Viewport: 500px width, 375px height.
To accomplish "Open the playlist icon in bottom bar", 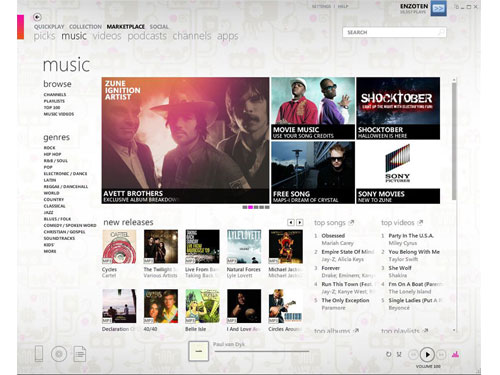I will click(80, 354).
